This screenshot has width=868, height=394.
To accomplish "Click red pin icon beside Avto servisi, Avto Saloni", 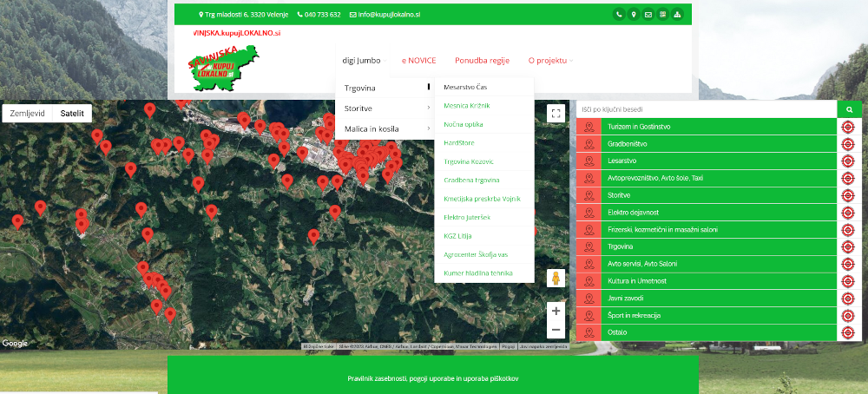I will (589, 264).
